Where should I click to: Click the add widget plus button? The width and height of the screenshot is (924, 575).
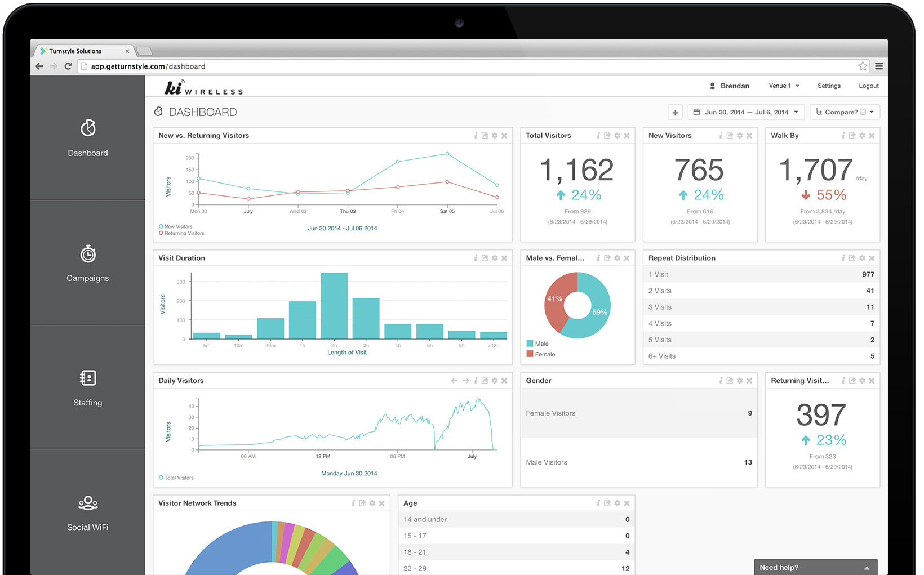[675, 112]
